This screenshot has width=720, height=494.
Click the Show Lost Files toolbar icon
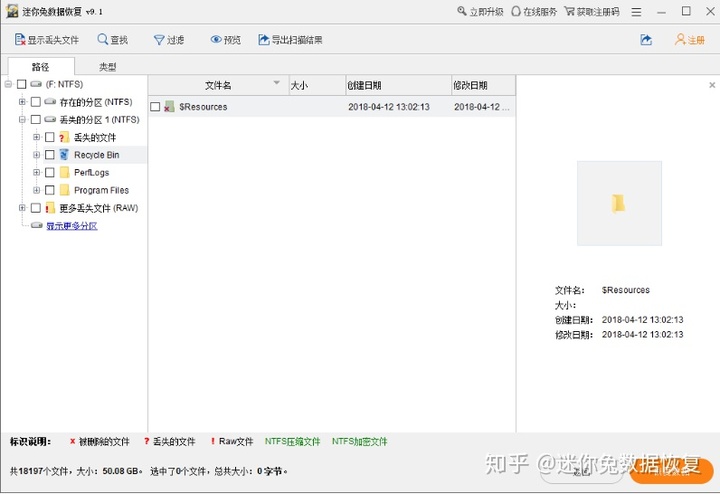[20, 40]
